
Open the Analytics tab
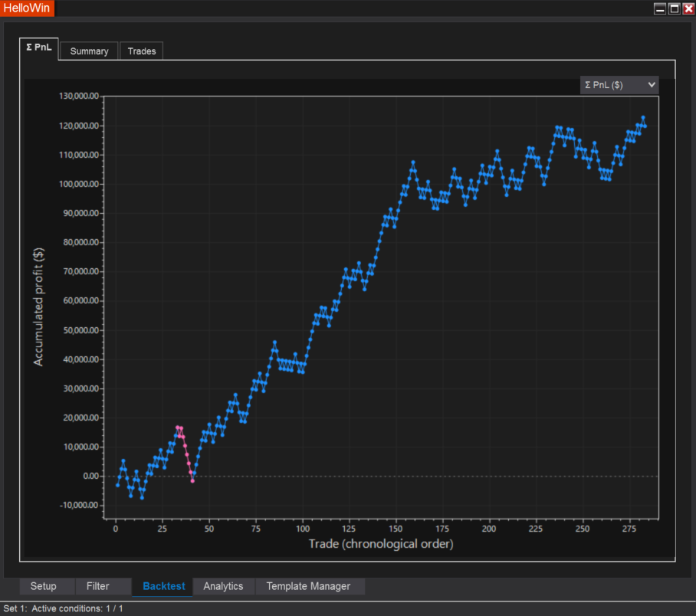223,585
